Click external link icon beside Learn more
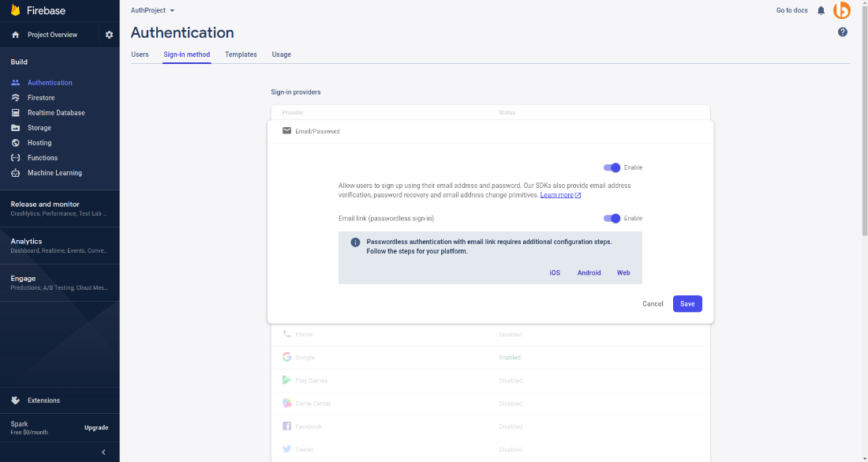 click(578, 195)
